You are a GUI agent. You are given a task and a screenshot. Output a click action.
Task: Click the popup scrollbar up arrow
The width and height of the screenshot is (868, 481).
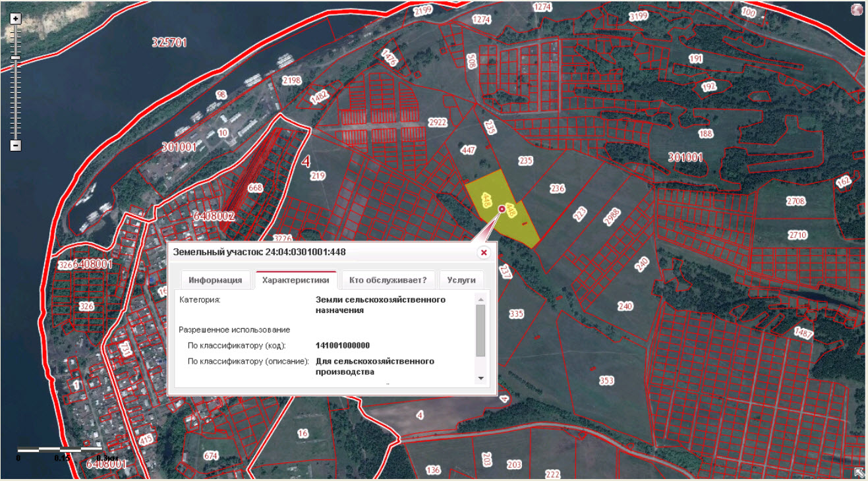(480, 300)
